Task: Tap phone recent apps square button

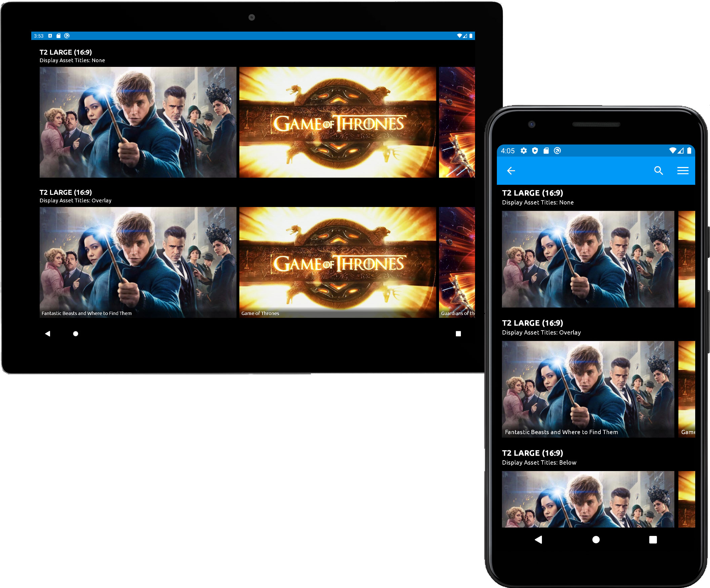Action: pos(653,540)
